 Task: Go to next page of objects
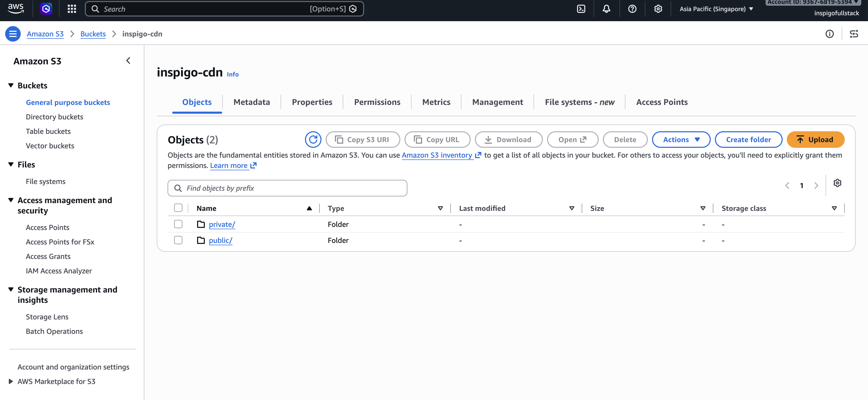tap(816, 186)
